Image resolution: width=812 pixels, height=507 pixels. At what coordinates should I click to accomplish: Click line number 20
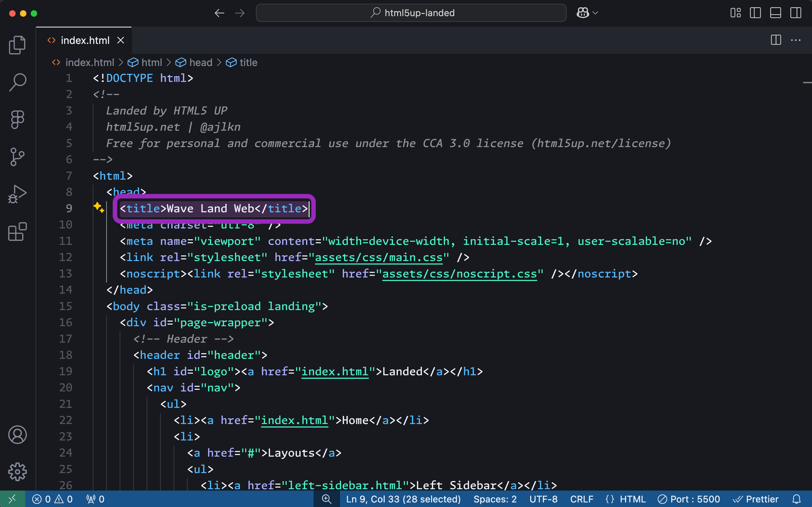(66, 388)
